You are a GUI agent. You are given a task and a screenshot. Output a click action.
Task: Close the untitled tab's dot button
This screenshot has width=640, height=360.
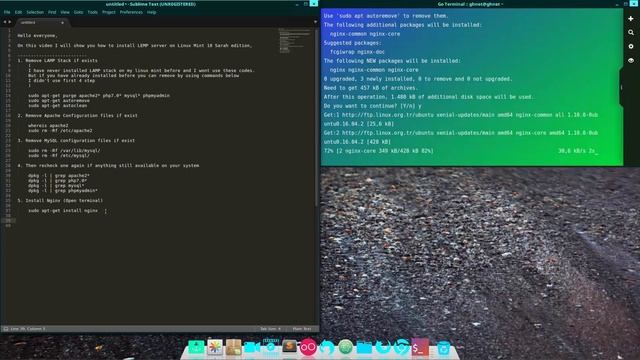62,22
